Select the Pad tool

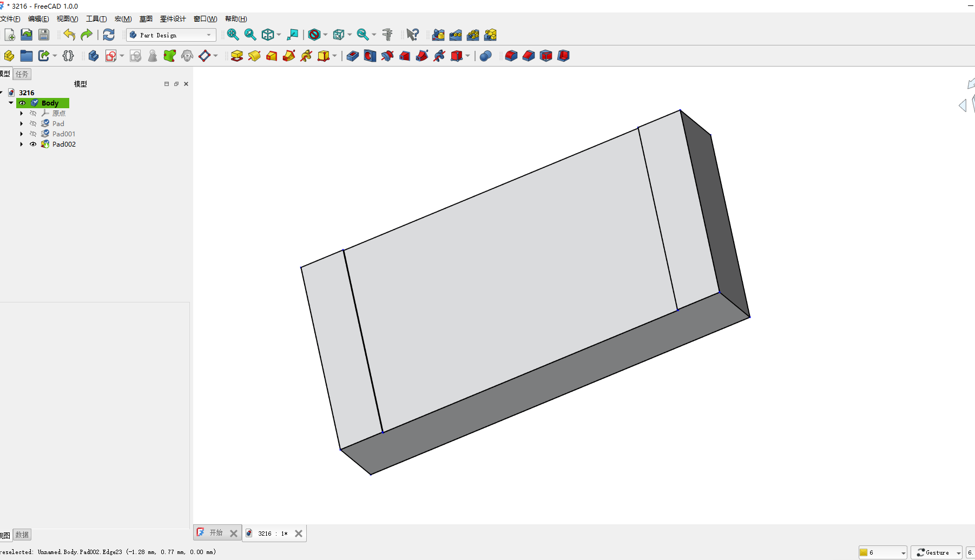coord(237,56)
